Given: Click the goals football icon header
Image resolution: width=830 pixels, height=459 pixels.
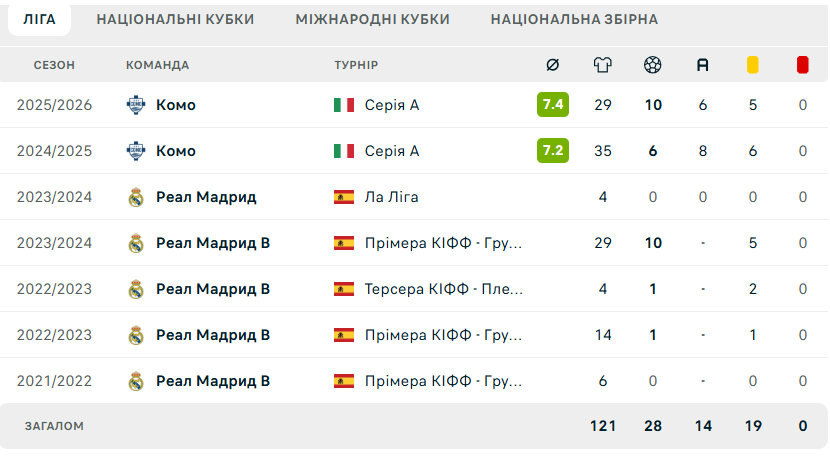Looking at the screenshot, I should tap(653, 65).
